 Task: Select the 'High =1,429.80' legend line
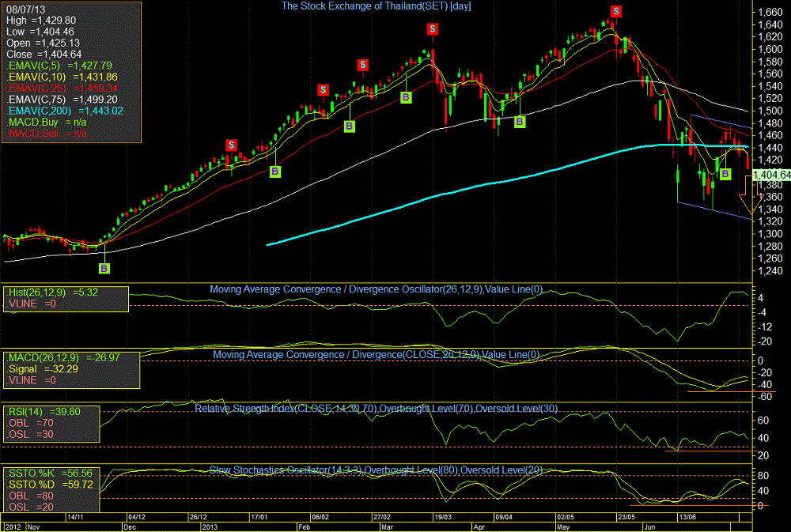pos(41,21)
